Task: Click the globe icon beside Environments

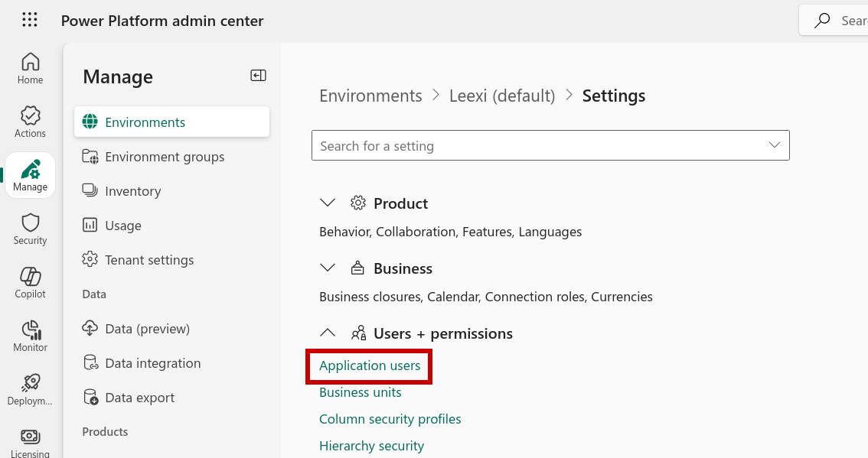Action: 90,122
